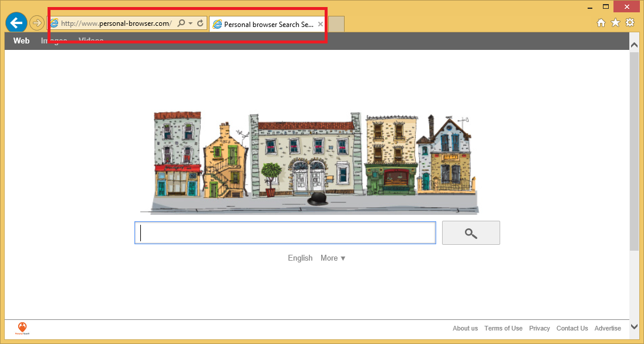This screenshot has height=344, width=644.
Task: Open the Terms of Use link
Action: tap(503, 328)
